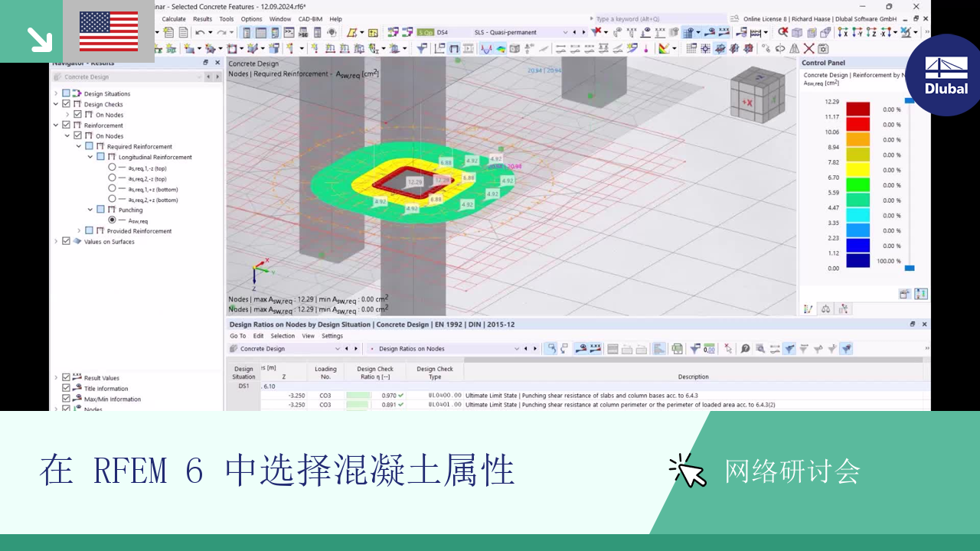This screenshot has width=980, height=551.
Task: Uncheck the Design Checks checkbox
Action: click(65, 104)
